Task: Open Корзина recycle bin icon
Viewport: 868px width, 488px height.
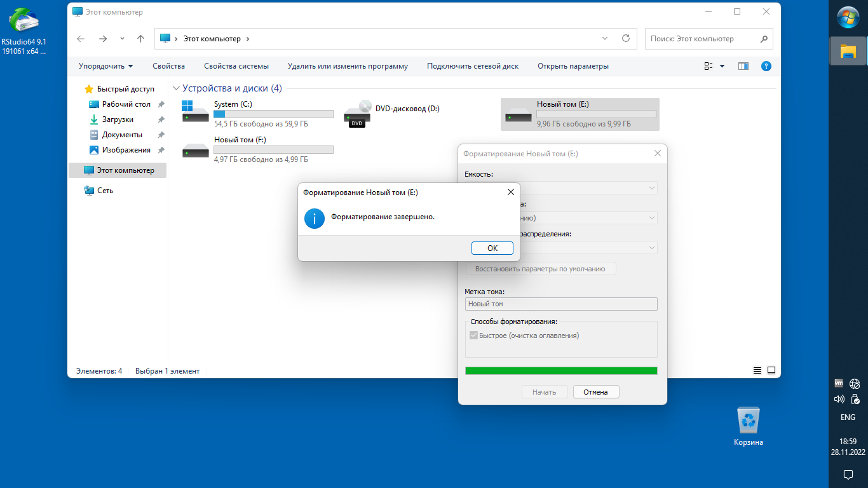Action: [748, 421]
